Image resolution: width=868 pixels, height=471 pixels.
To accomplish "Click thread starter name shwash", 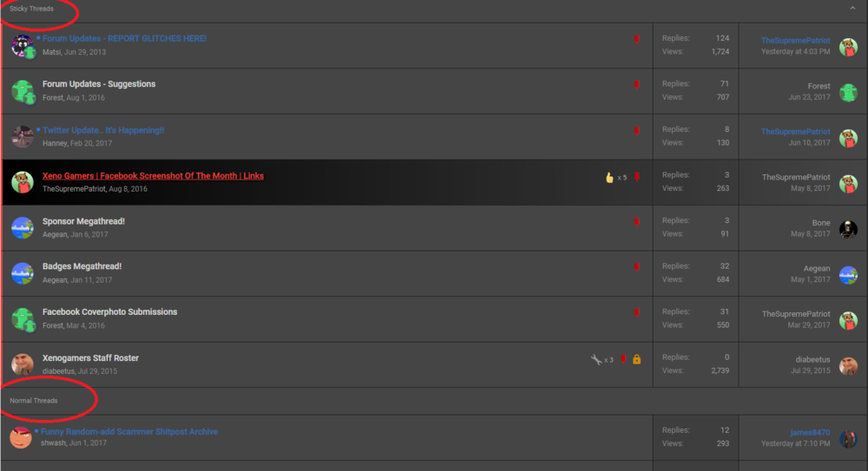I will tap(53, 442).
